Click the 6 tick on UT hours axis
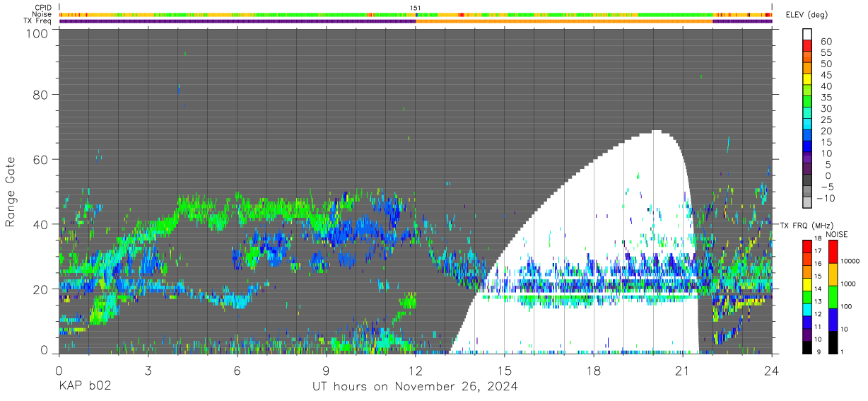Image resolution: width=868 pixels, height=401 pixels. (237, 370)
